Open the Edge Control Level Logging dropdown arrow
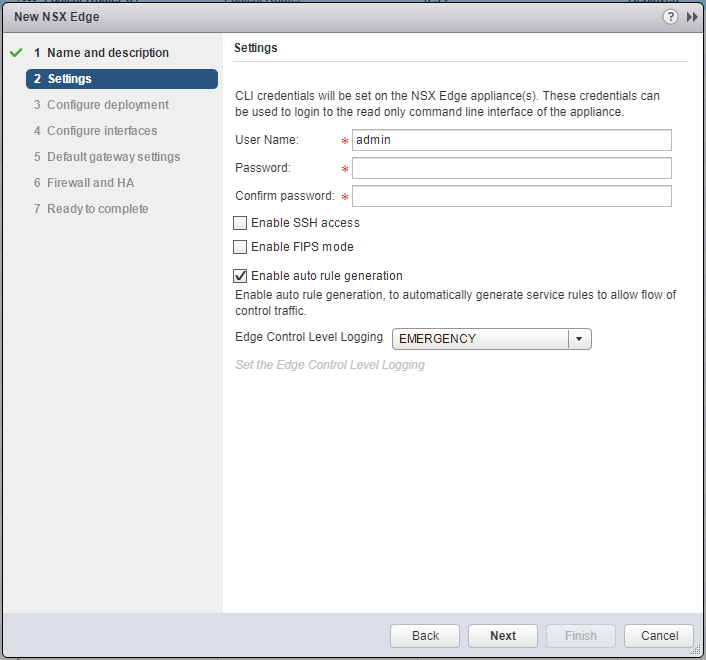 tap(580, 339)
